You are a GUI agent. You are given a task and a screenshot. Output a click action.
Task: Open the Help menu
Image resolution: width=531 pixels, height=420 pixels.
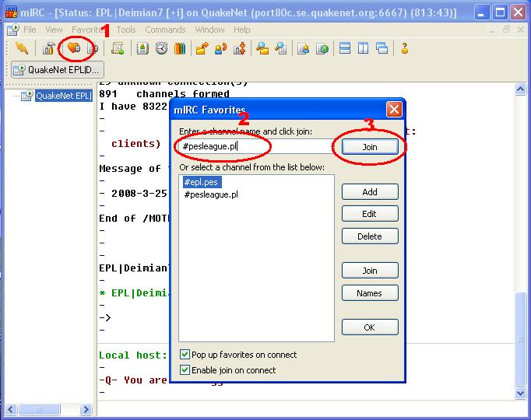242,30
